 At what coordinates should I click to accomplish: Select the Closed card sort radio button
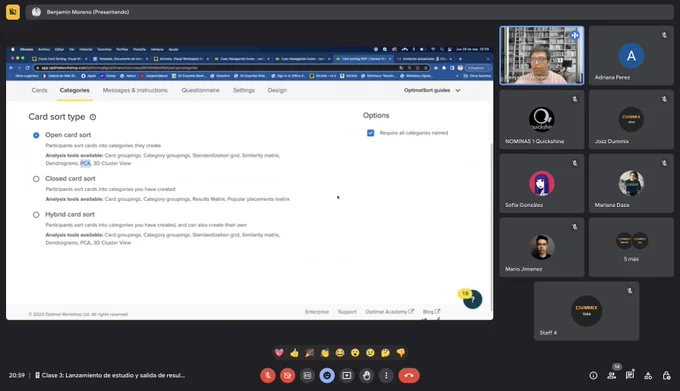point(36,179)
